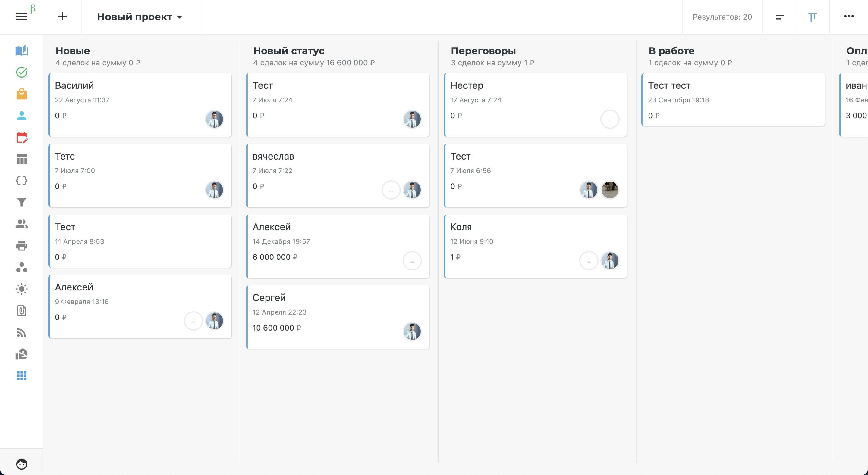Open the orange shopping bag icon
868x475 pixels.
(x=22, y=94)
